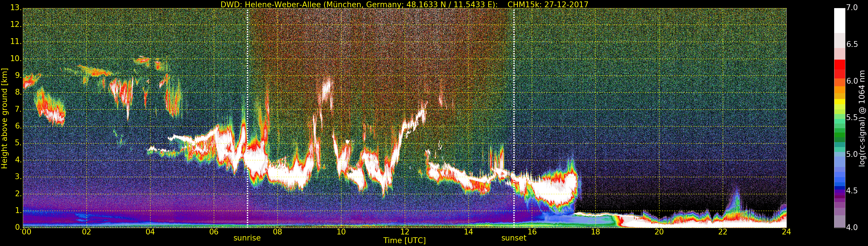Click the height tick label '10.'

[16, 58]
